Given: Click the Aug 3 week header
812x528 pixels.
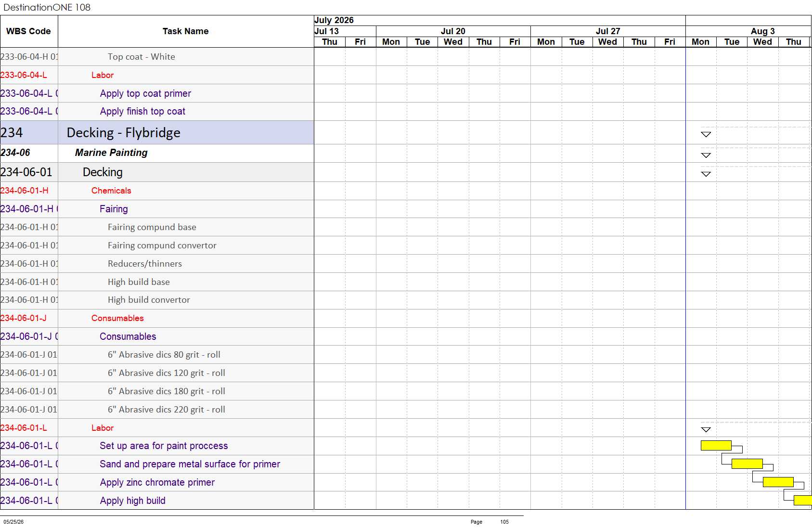Looking at the screenshot, I should [x=762, y=31].
